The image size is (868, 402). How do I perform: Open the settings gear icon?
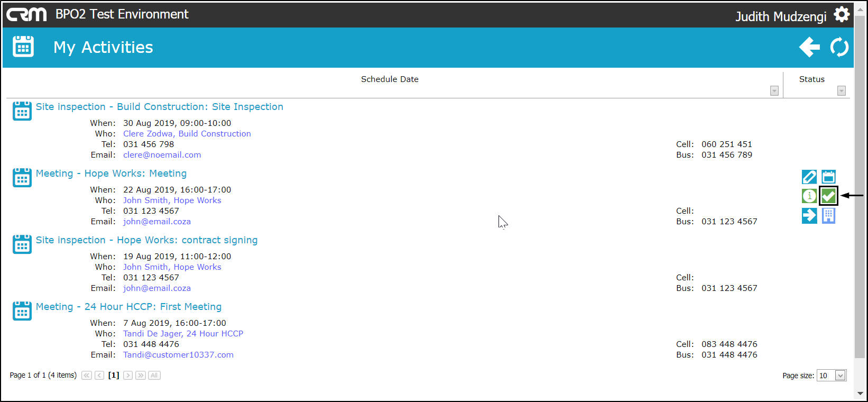click(842, 15)
